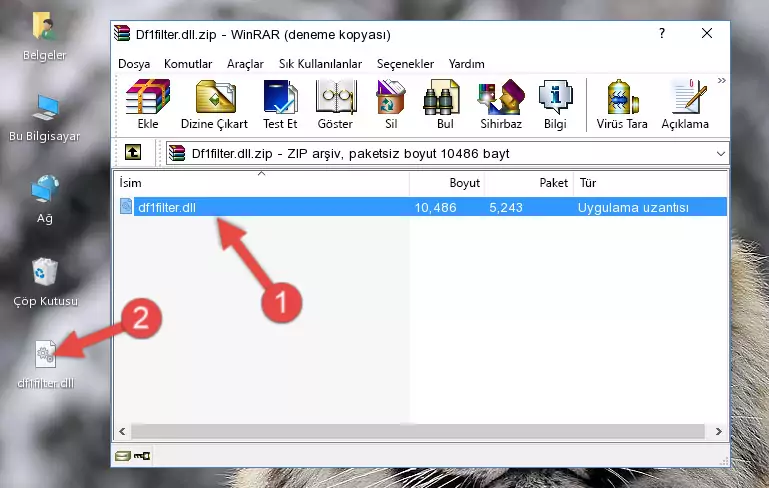Select the df1filter.dll desktop file

click(46, 364)
